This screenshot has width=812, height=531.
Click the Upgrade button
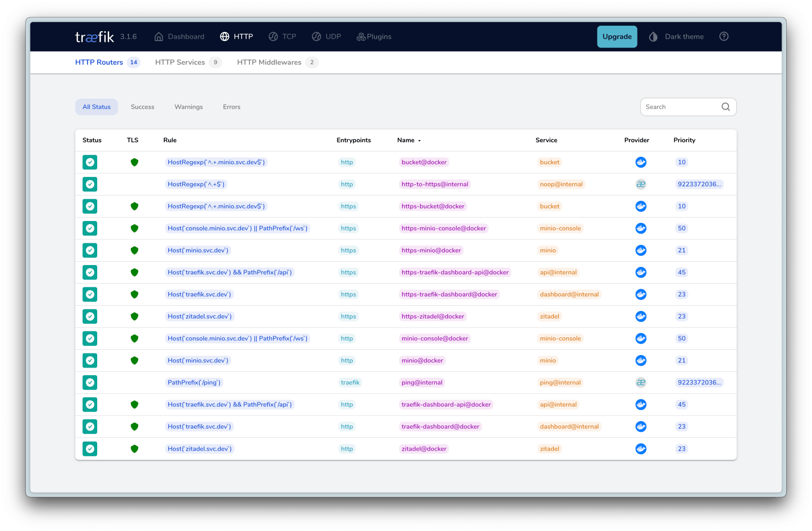tap(617, 37)
